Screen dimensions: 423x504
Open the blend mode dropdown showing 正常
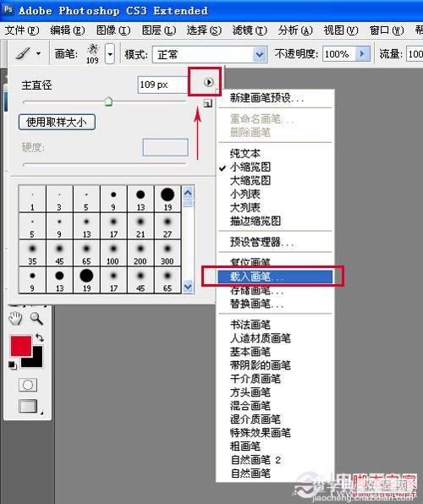click(210, 55)
